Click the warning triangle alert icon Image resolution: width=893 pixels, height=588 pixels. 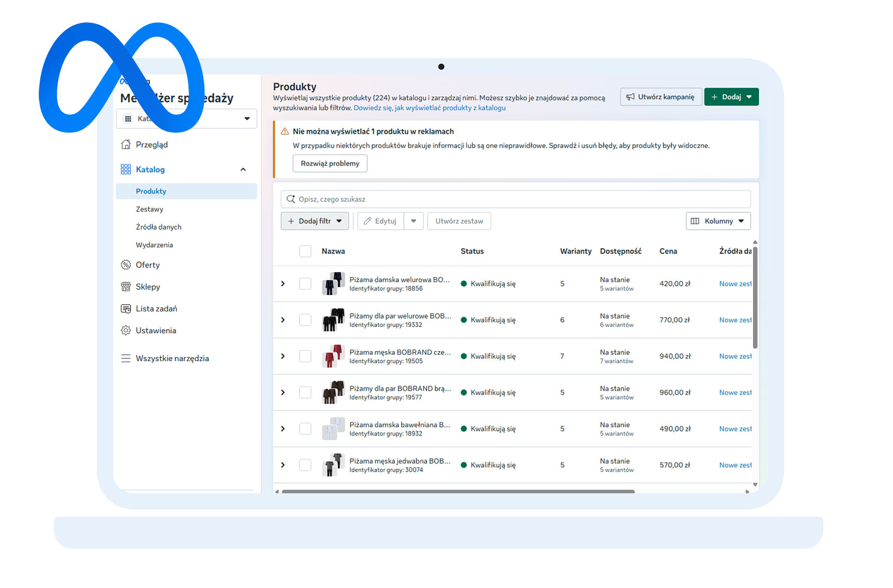pyautogui.click(x=285, y=131)
